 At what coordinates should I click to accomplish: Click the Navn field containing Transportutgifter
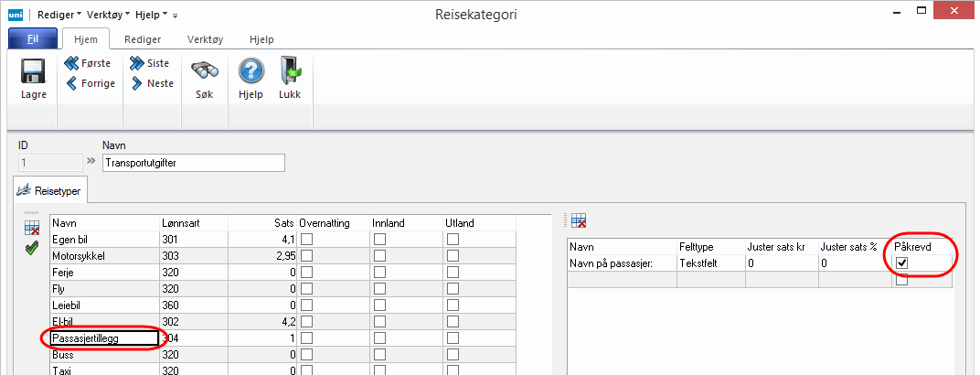click(194, 163)
